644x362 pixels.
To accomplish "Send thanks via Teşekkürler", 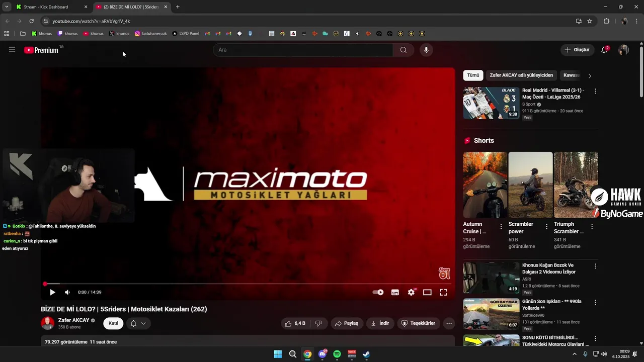I will (x=419, y=323).
